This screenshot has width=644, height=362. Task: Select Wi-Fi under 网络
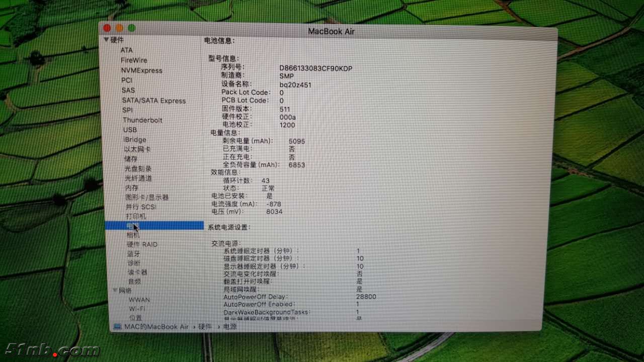pyautogui.click(x=137, y=309)
